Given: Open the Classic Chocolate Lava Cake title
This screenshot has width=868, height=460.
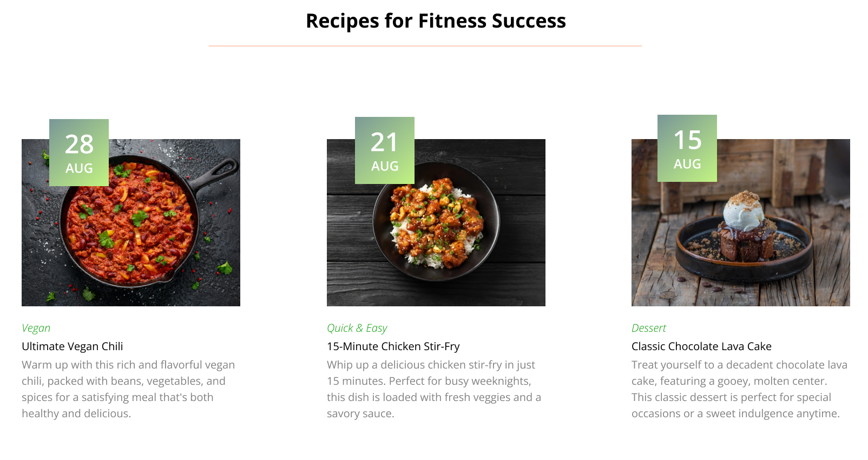Looking at the screenshot, I should pos(701,346).
